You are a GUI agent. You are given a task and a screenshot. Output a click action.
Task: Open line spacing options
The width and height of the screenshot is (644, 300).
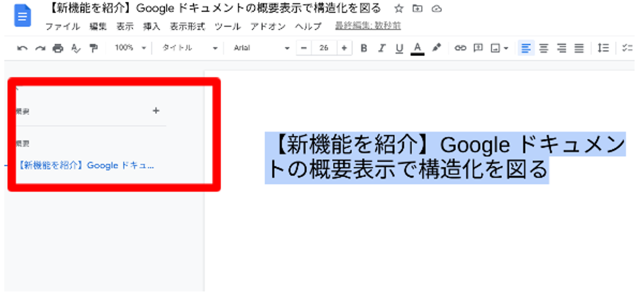[x=603, y=48]
